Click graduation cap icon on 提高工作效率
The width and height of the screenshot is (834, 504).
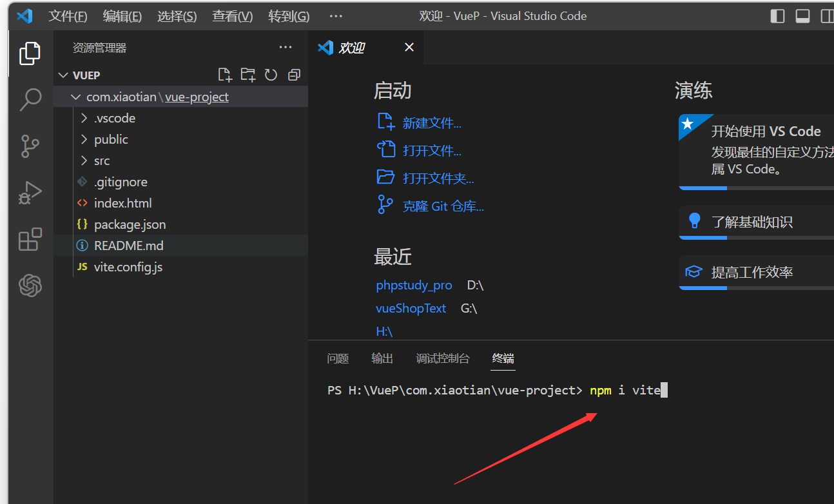coord(693,271)
